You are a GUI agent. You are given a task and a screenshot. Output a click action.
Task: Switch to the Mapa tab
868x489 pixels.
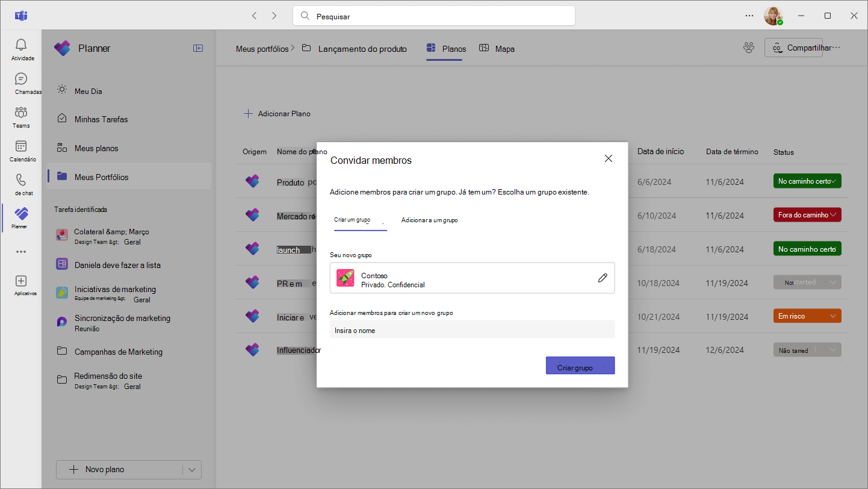tap(497, 48)
